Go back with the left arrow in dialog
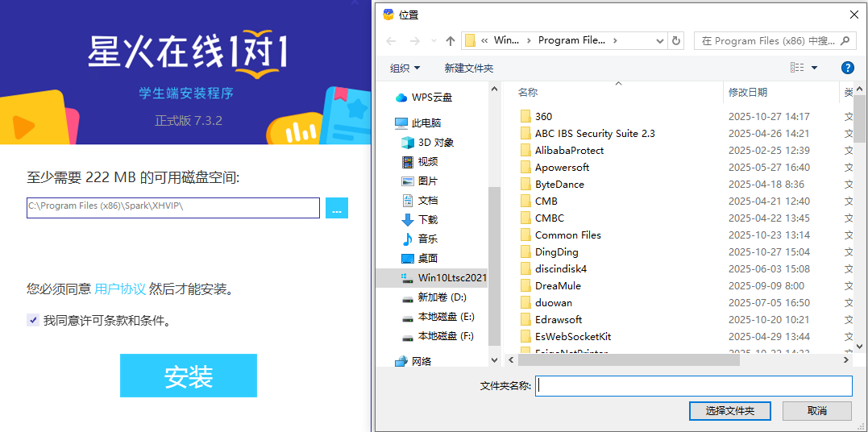The height and width of the screenshot is (432, 868). (x=391, y=41)
